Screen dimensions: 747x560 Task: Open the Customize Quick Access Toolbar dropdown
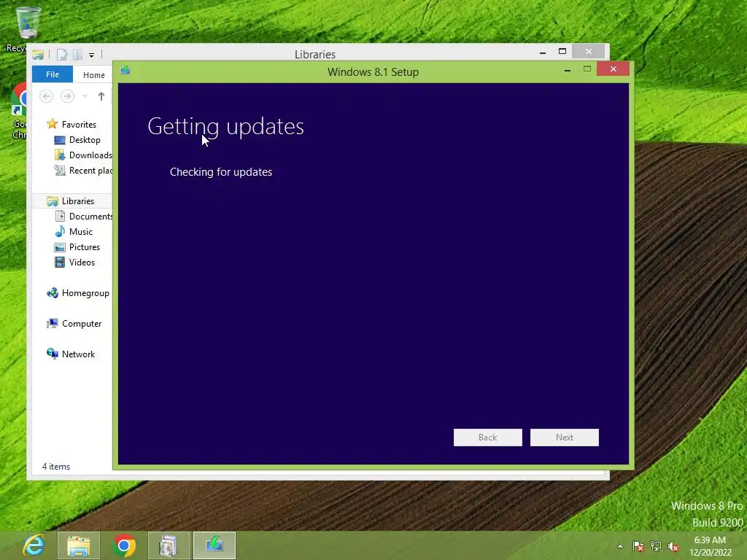click(x=91, y=55)
